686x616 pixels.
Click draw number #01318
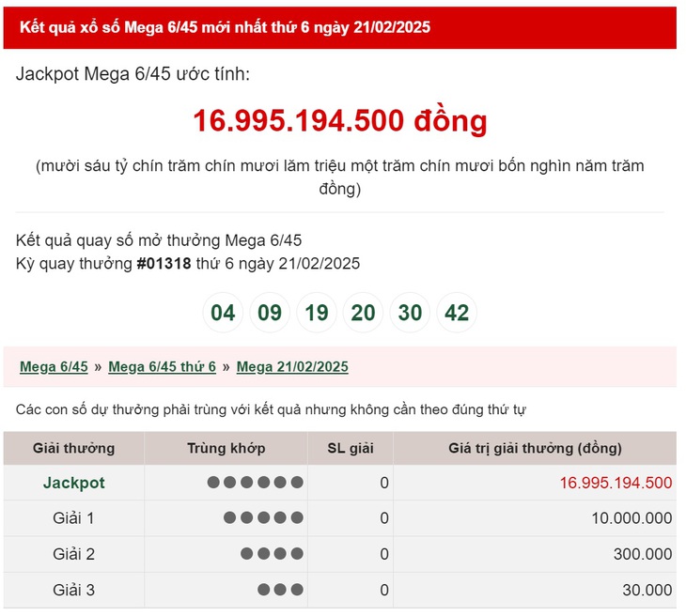click(x=164, y=263)
